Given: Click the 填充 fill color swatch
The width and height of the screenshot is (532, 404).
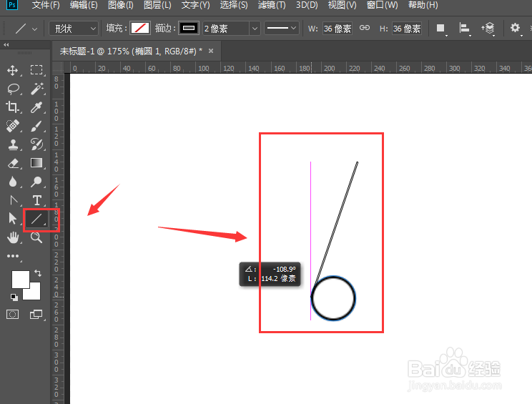Looking at the screenshot, I should tap(140, 28).
